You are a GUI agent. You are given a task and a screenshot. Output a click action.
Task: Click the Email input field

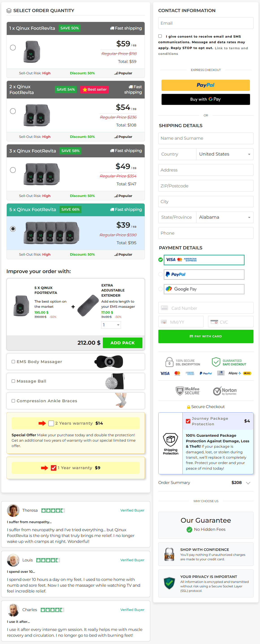[206, 23]
